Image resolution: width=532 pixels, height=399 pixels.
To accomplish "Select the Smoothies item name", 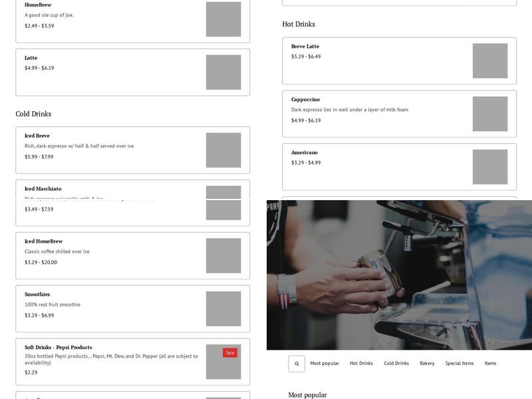I will coord(37,295).
